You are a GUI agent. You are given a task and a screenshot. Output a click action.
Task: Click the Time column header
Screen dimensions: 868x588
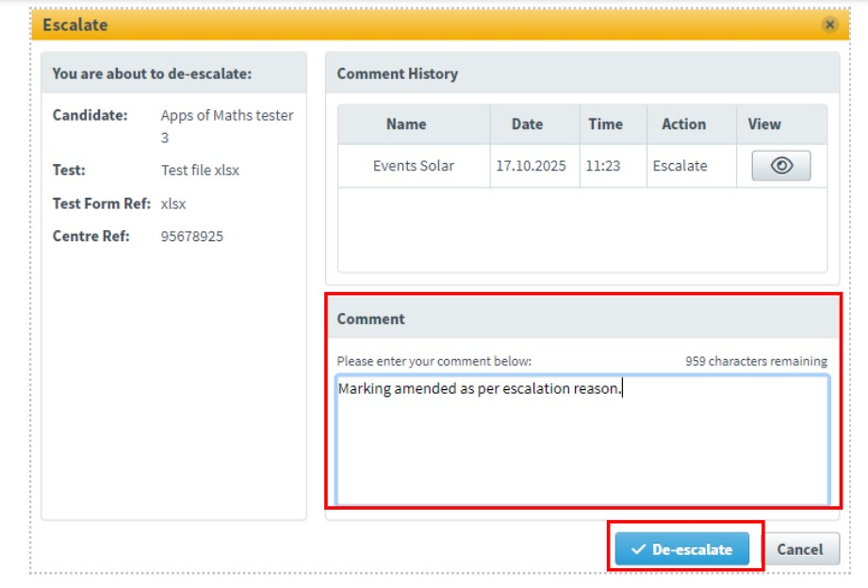coord(605,124)
